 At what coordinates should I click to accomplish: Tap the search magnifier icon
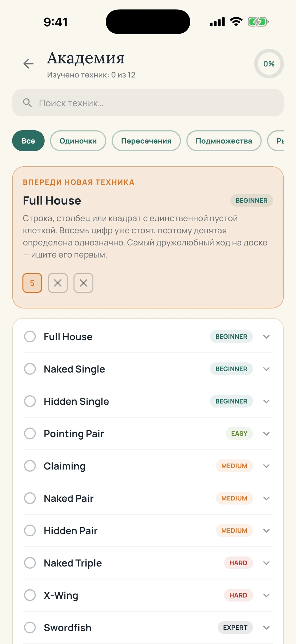pyautogui.click(x=27, y=103)
